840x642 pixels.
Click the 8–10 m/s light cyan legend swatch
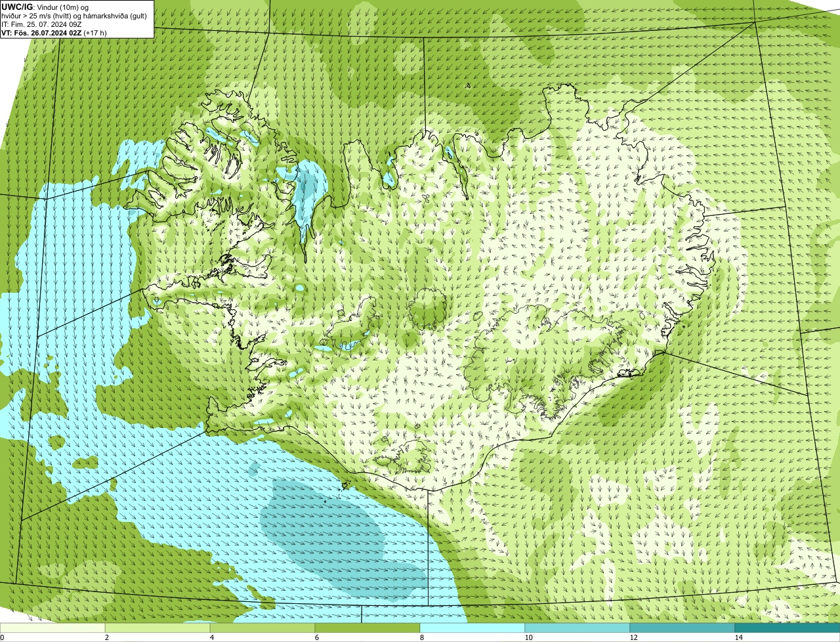click(x=472, y=628)
